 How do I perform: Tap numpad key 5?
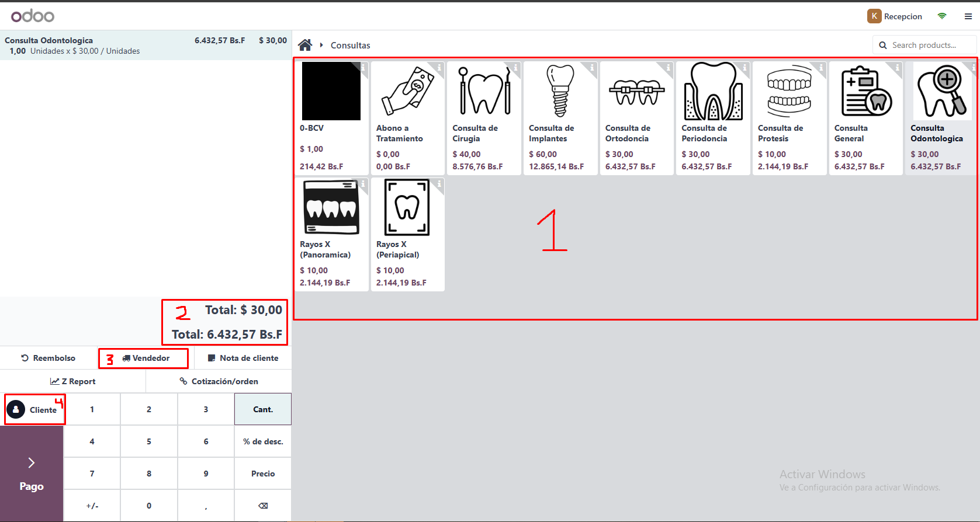(x=149, y=441)
